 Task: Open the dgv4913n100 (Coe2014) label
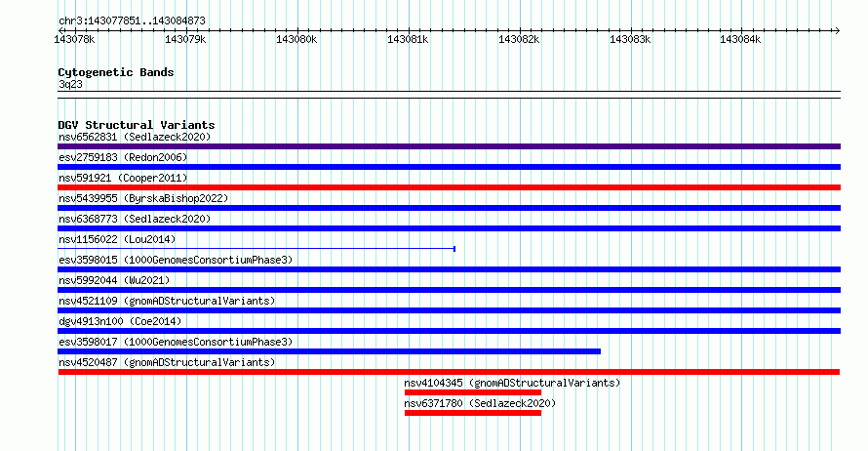point(120,321)
